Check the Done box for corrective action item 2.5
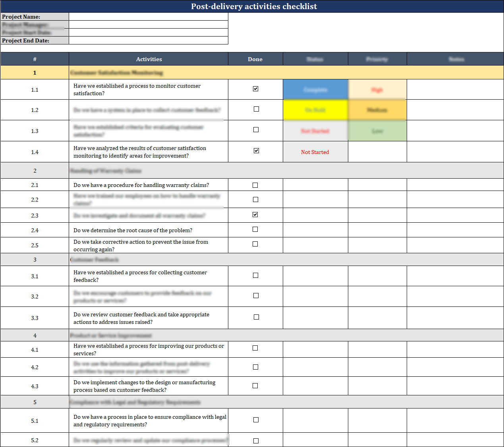 [x=255, y=244]
